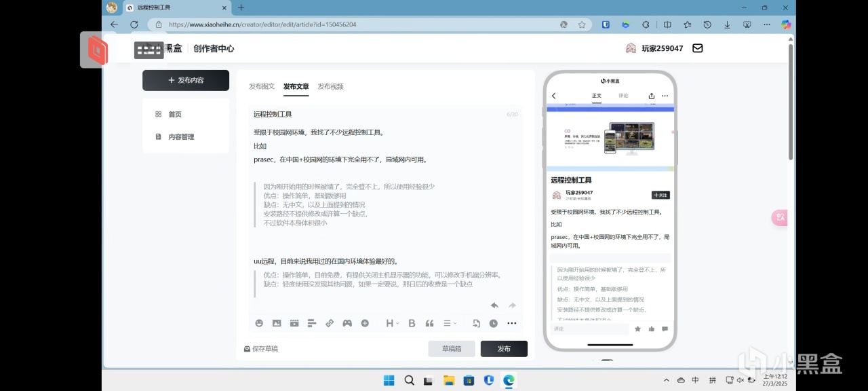Viewport: 868px width, 391px height.
Task: Reload the page with refresh icon
Action: click(x=134, y=24)
